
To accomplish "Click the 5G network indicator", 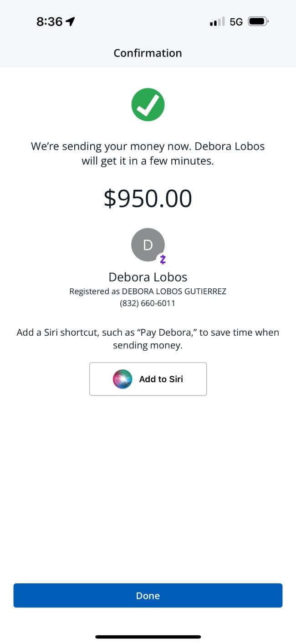I will pos(236,21).
